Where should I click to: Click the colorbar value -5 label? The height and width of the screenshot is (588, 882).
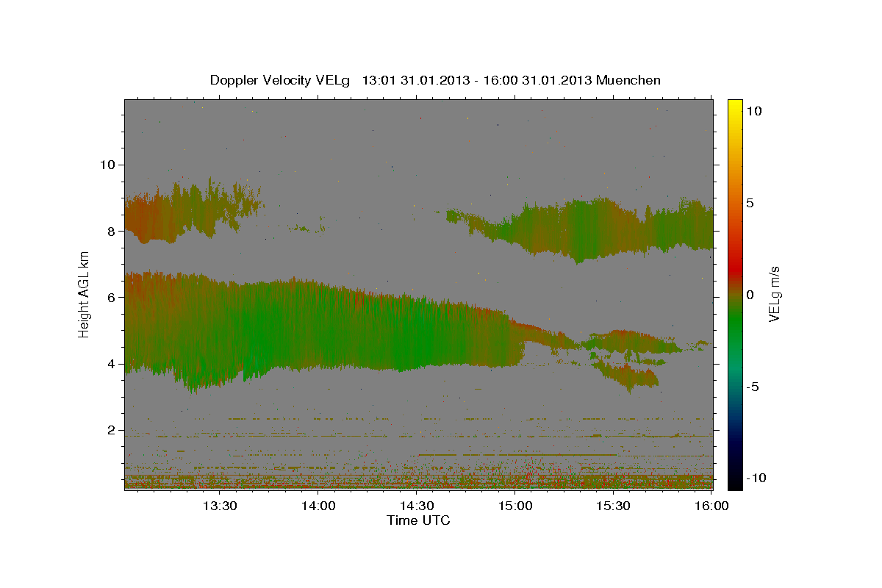click(753, 386)
